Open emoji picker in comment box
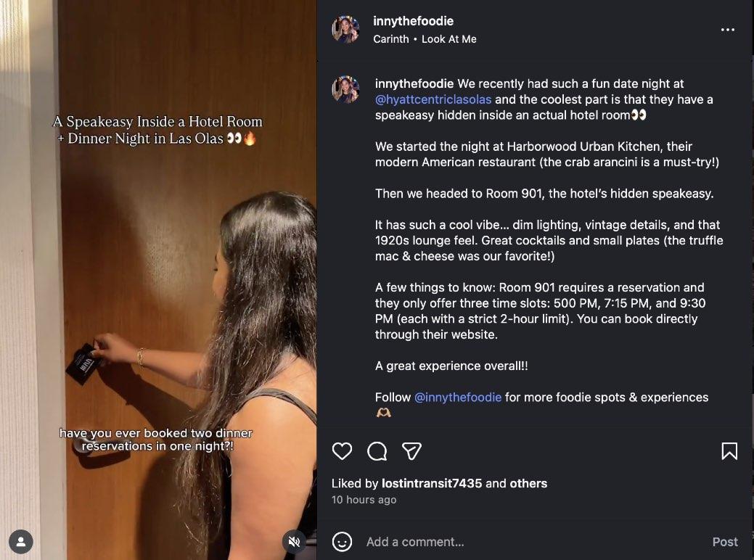 pyautogui.click(x=342, y=542)
